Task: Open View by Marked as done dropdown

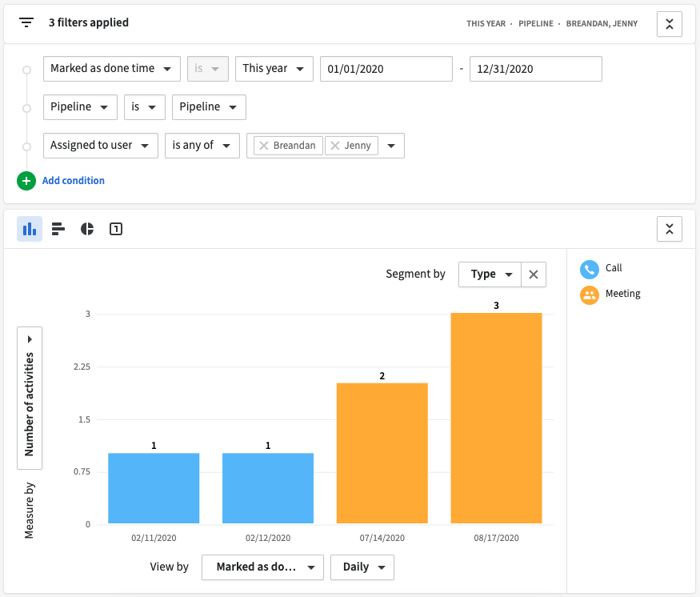Action: point(262,567)
